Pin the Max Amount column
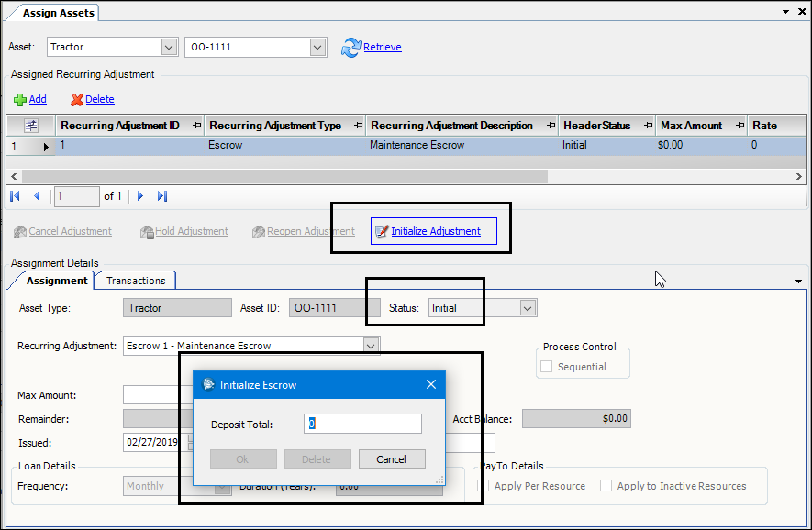The width and height of the screenshot is (812, 530). coord(740,126)
